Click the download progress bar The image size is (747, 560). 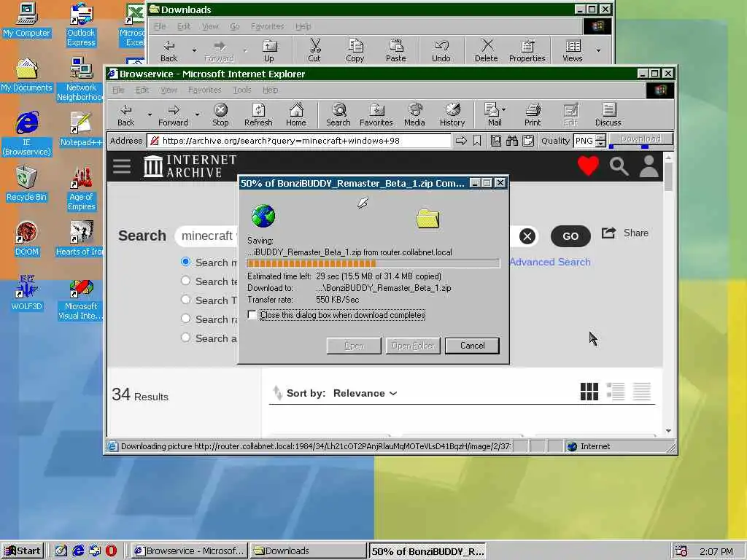[373, 263]
